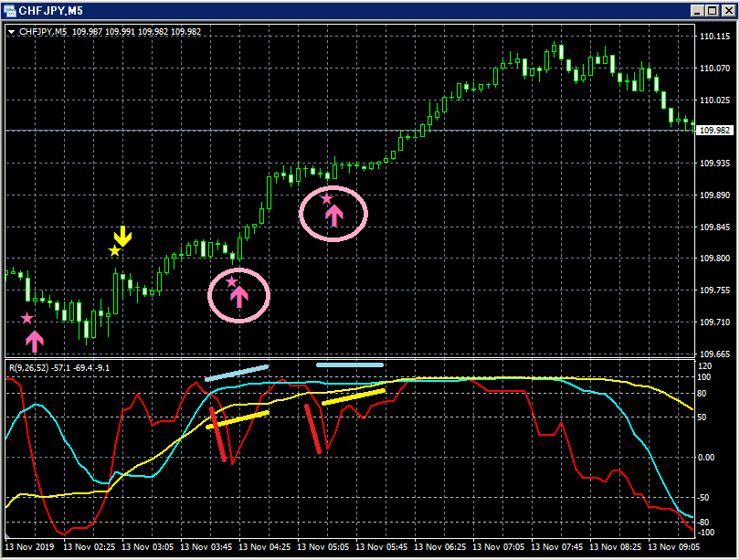Screen dimensions: 740x560
Task: Click the yellow down arrow signal
Action: coord(122,236)
